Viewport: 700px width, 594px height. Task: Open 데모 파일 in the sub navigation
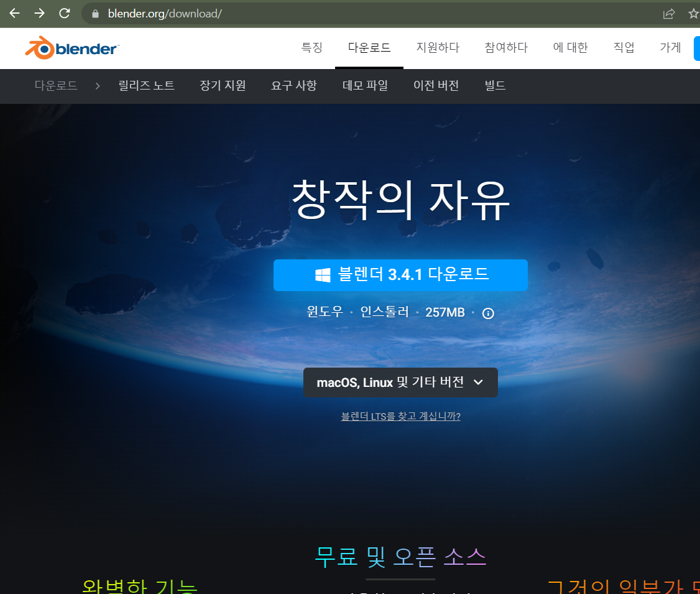(x=365, y=85)
